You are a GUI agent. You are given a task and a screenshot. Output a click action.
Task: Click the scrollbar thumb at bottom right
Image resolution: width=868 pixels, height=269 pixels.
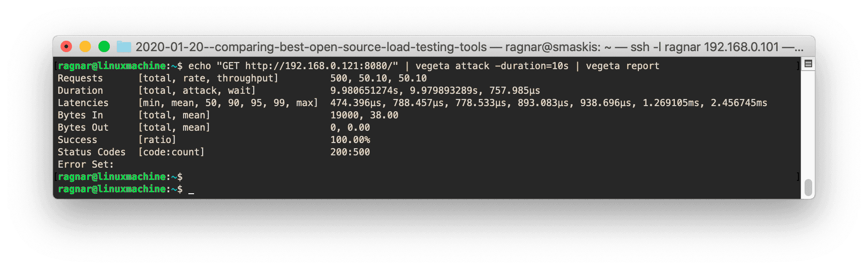(808, 188)
